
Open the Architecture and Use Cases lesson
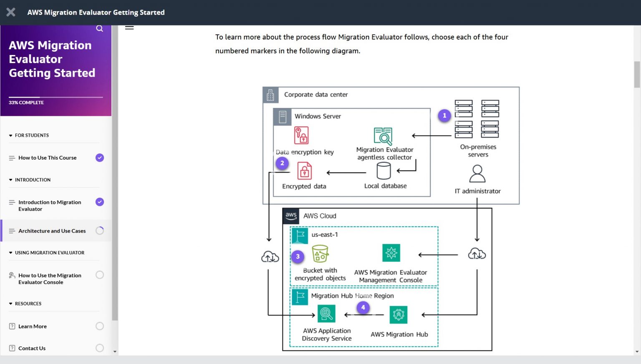[x=52, y=231]
